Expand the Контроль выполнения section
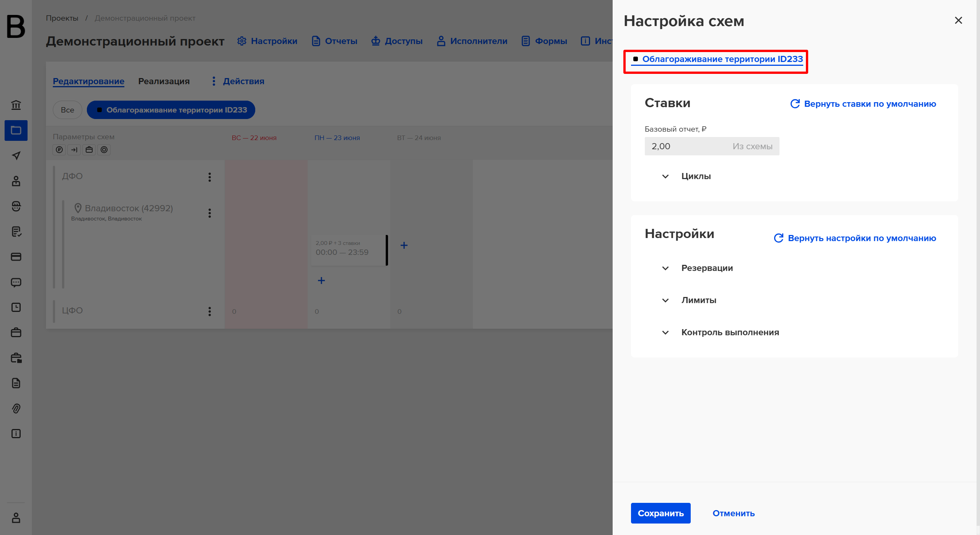This screenshot has width=980, height=535. click(x=720, y=333)
